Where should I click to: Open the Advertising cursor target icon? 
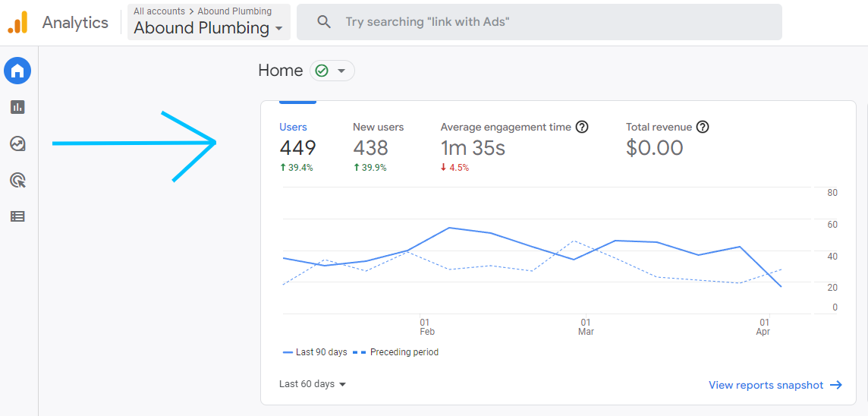(17, 180)
